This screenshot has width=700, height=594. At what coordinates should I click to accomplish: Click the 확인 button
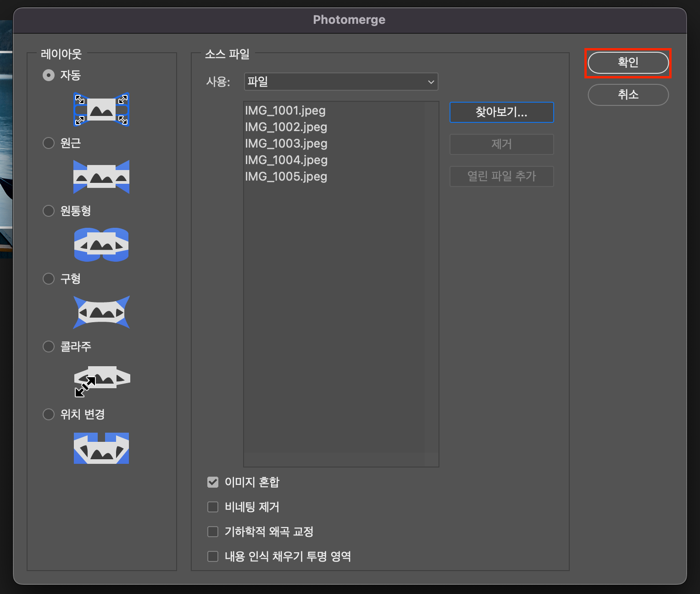(x=628, y=62)
